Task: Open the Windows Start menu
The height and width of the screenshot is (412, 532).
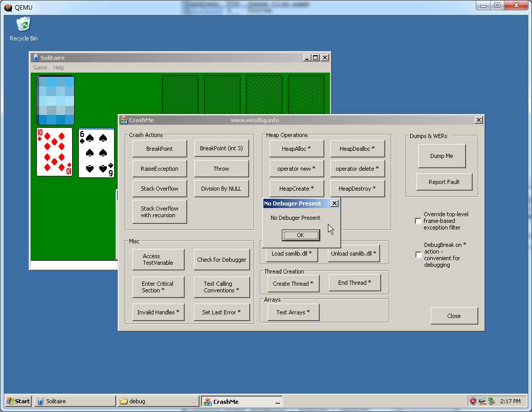Action: click(18, 401)
